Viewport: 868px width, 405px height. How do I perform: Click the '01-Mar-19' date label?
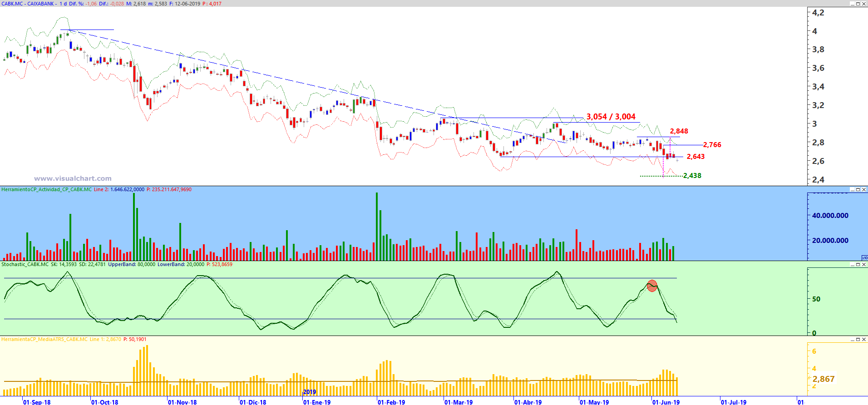459,402
